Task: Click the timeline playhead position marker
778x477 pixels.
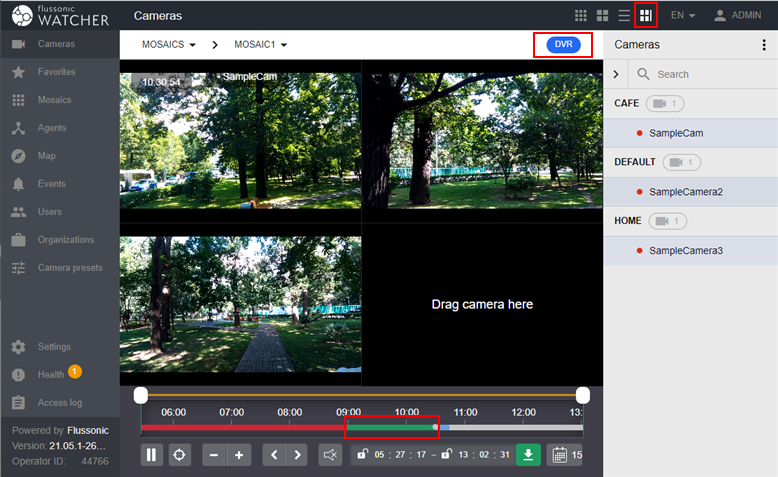Action: coord(435,427)
